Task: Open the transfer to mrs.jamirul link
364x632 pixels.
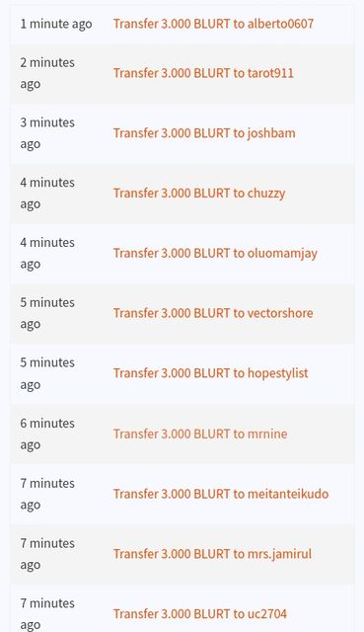Action: (x=212, y=554)
